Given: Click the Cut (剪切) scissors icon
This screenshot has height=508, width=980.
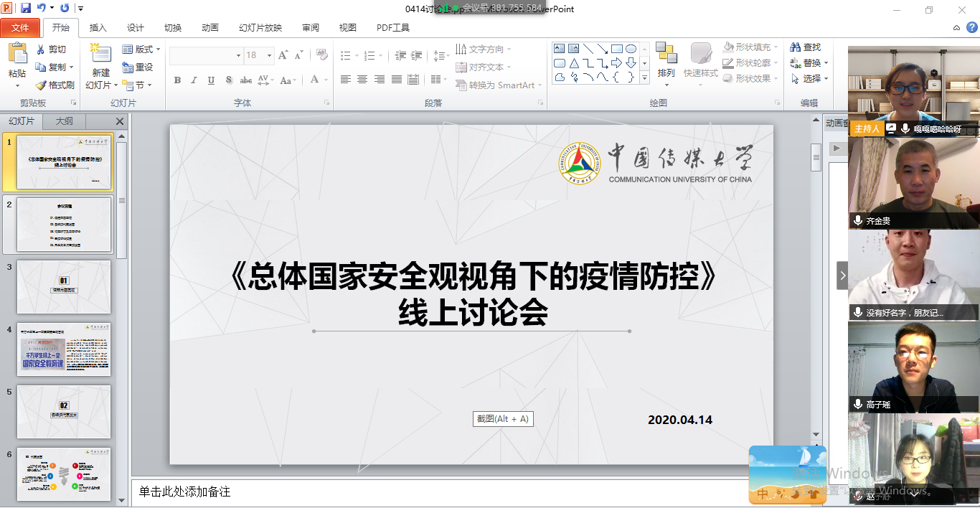Looking at the screenshot, I should coord(42,50).
